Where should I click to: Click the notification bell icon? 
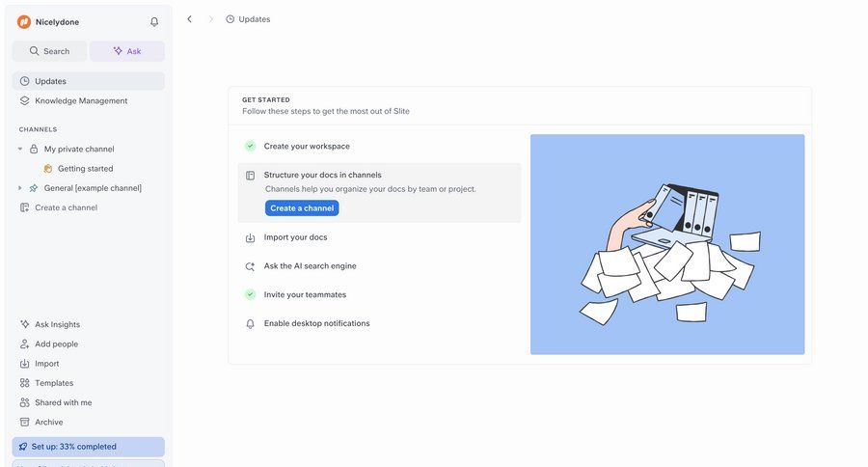154,22
